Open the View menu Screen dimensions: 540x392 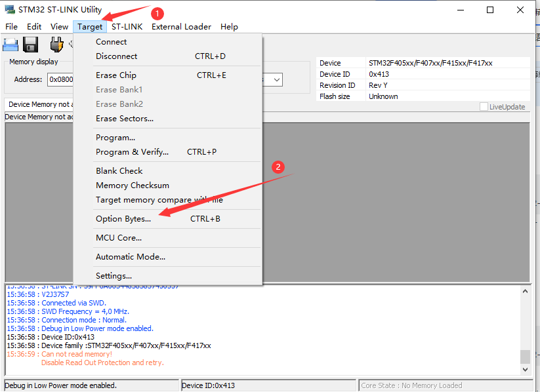tap(59, 27)
